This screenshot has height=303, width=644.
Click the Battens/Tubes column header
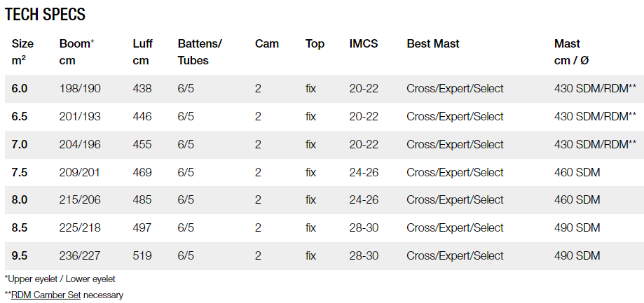[x=200, y=52]
